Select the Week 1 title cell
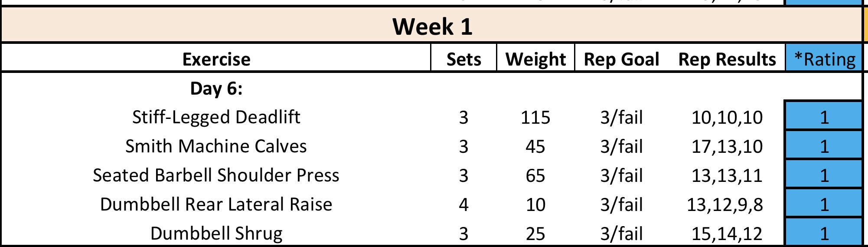Image resolution: width=868 pixels, height=247 pixels. [x=432, y=26]
